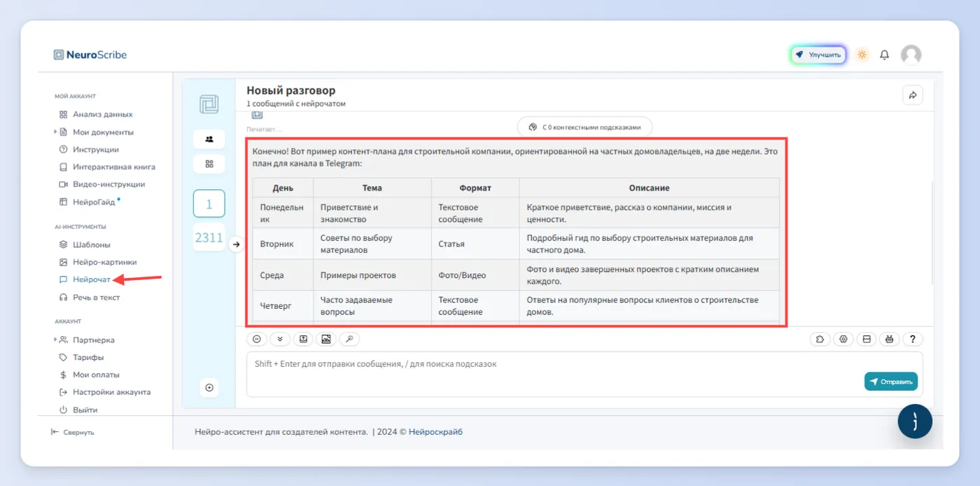Expand chat list with arrow toggle

tap(236, 244)
